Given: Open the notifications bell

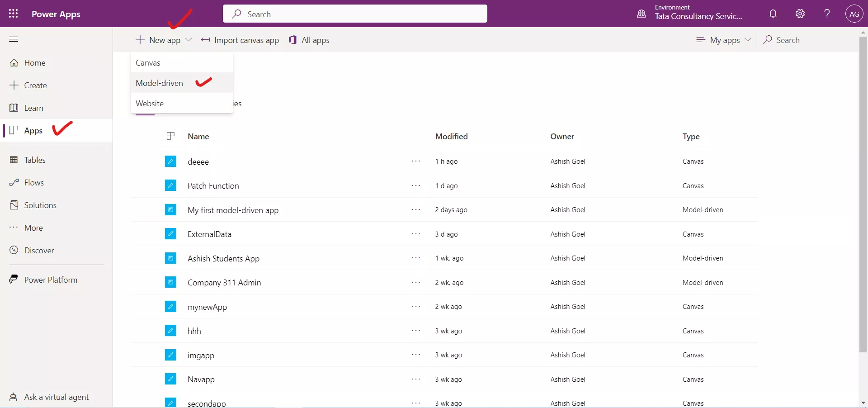Looking at the screenshot, I should (773, 14).
